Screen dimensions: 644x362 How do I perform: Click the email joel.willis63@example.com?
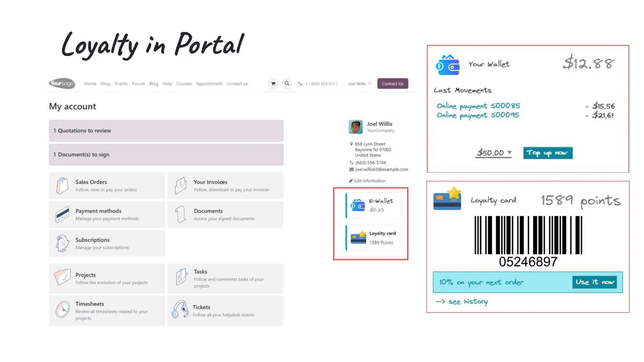click(382, 170)
